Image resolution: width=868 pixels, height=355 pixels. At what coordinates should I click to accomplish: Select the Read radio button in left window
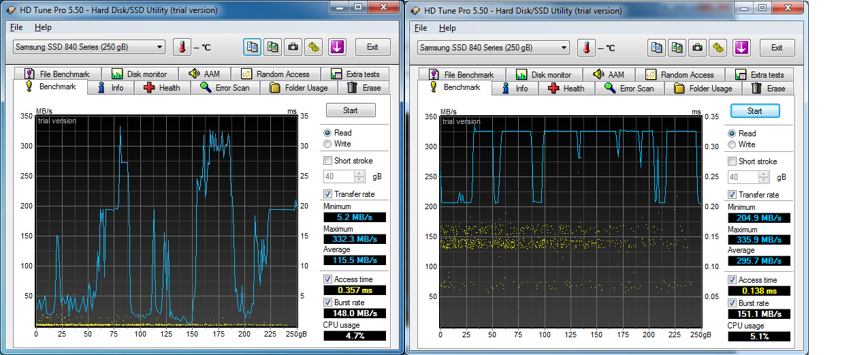(x=327, y=133)
